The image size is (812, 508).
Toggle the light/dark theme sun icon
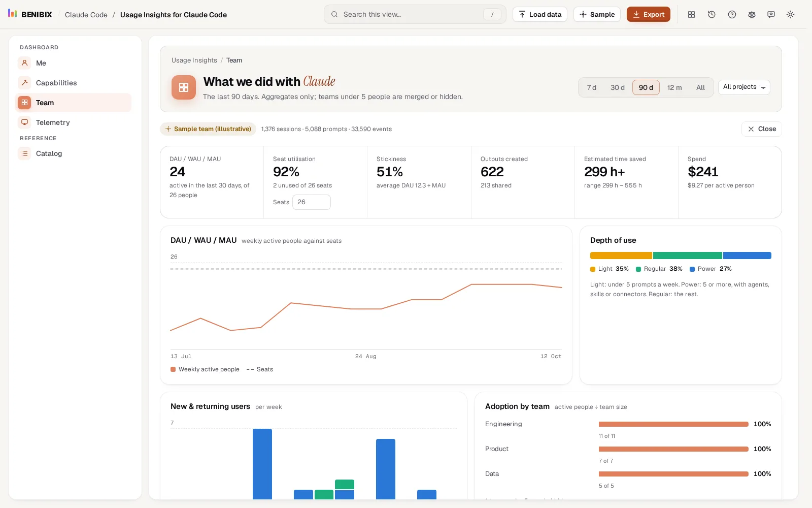point(790,15)
